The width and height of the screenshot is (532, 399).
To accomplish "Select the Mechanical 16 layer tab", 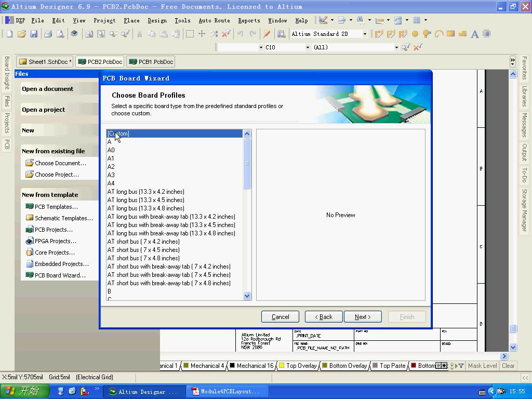I will tap(251, 366).
